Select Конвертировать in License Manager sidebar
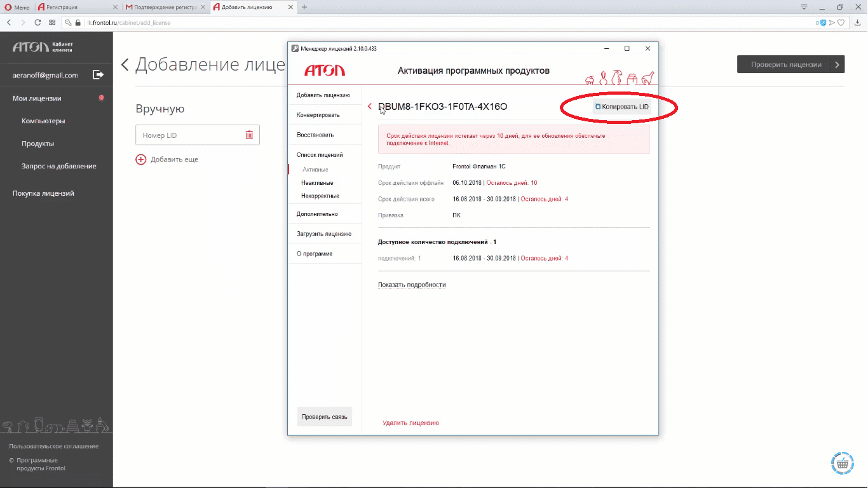 point(318,115)
